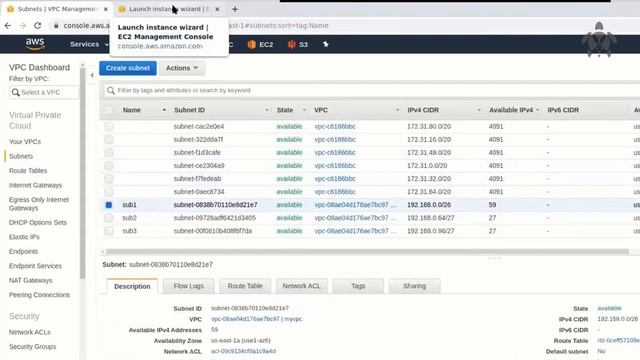
Task: Switch to the Route Table tab
Action: (245, 286)
